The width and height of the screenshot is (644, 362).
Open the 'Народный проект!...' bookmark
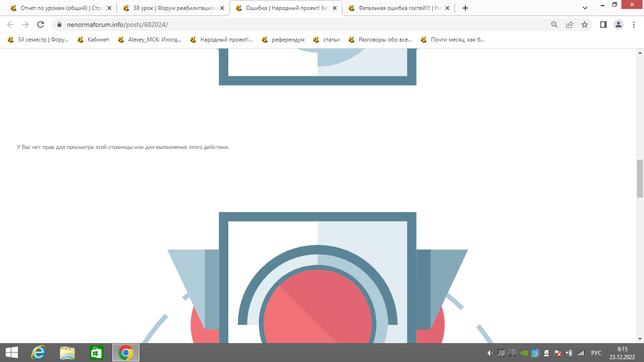[222, 40]
